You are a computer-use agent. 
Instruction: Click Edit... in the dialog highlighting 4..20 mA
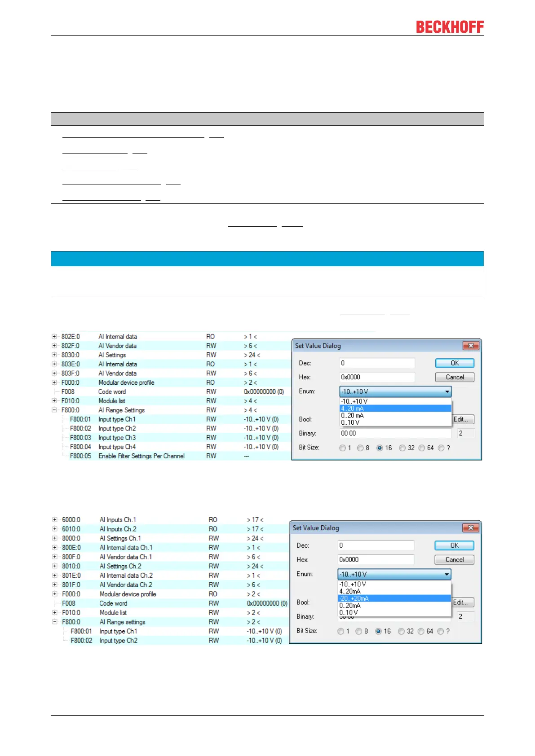pos(463,419)
